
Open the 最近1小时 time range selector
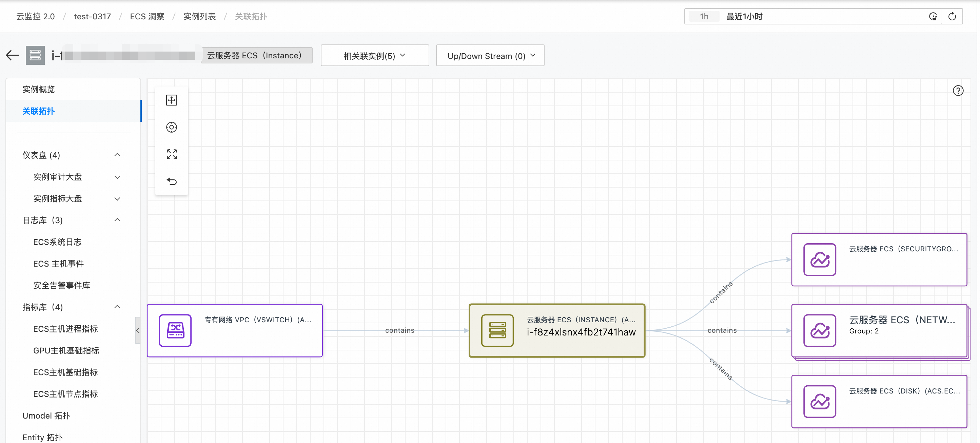click(812, 16)
